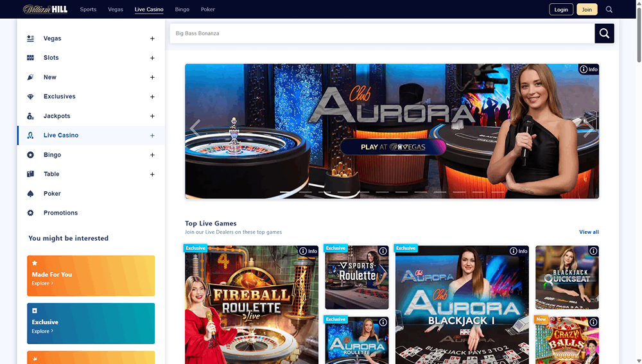This screenshot has height=364, width=642.
Task: Click the Jackpots money bag icon
Action: coord(30,116)
